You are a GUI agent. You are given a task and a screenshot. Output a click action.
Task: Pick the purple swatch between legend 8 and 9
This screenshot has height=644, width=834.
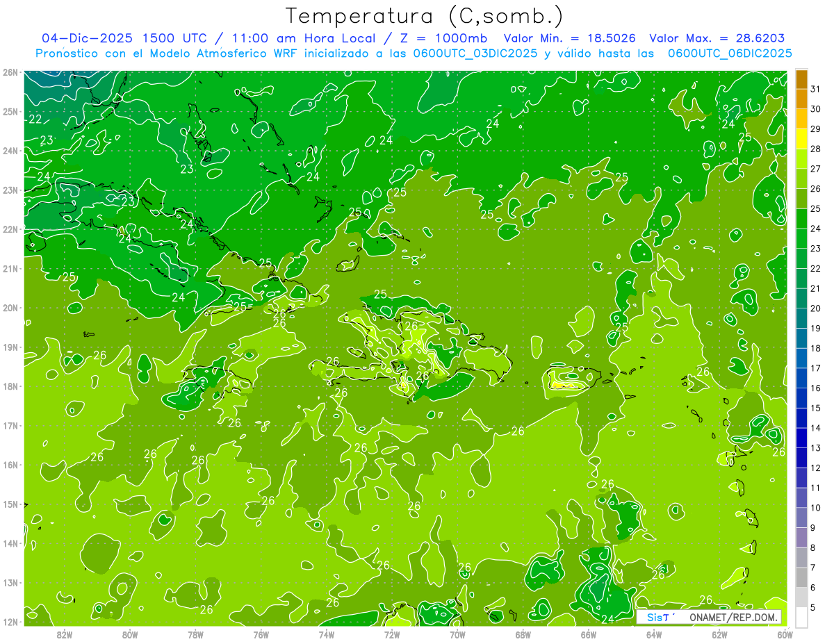(802, 538)
